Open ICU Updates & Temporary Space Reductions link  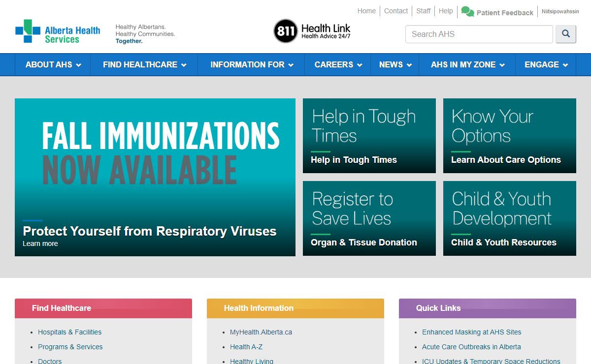491,362
